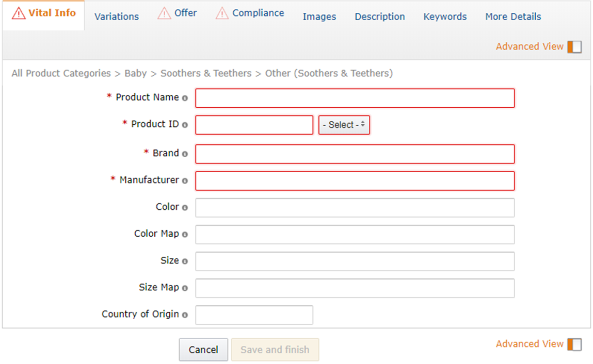593x364 pixels.
Task: Open the Compliance tab
Action: [258, 13]
